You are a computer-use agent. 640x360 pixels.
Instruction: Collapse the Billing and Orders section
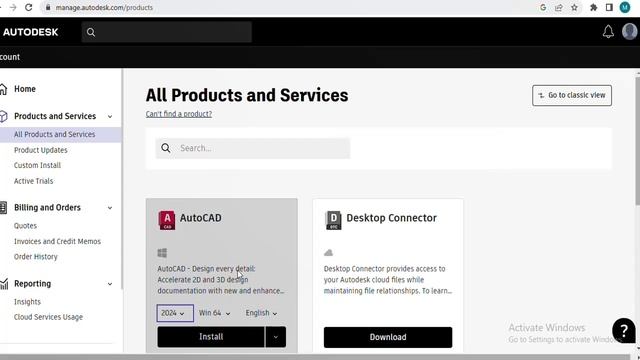click(110, 208)
